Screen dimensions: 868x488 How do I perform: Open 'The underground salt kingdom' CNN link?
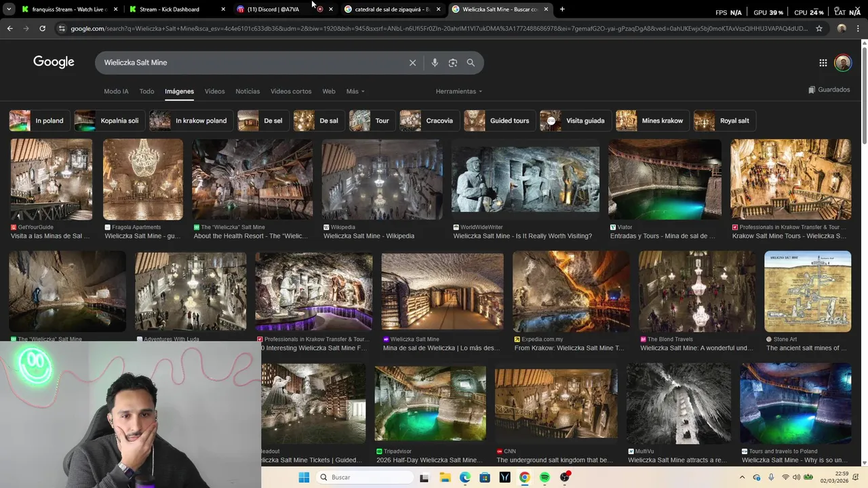pos(555,460)
